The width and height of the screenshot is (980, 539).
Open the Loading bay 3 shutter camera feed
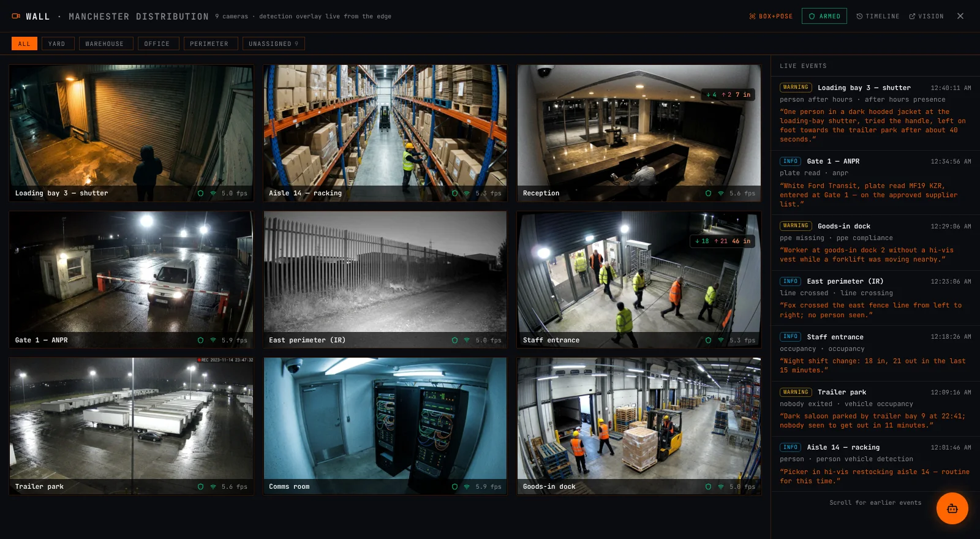pos(131,133)
